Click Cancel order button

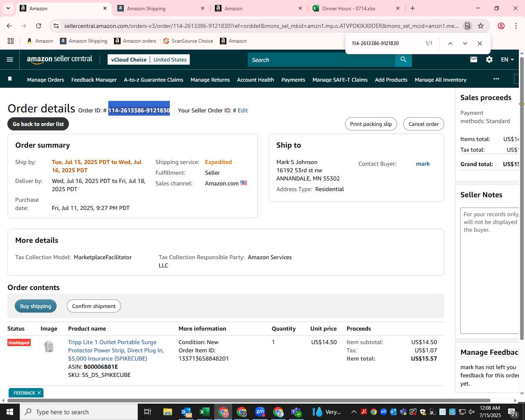click(x=424, y=124)
